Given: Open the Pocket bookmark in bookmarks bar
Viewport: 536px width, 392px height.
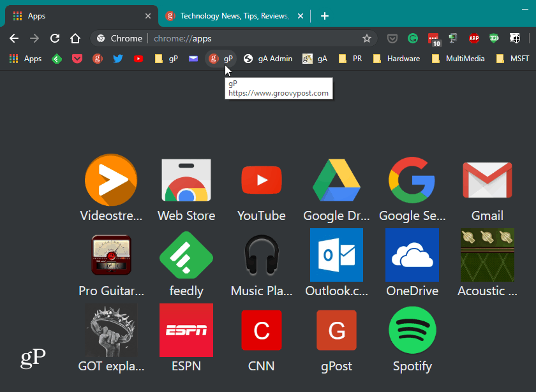Looking at the screenshot, I should pos(77,59).
